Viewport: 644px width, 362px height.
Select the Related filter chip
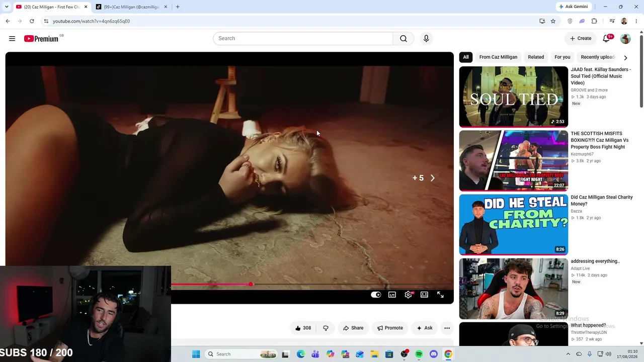536,57
